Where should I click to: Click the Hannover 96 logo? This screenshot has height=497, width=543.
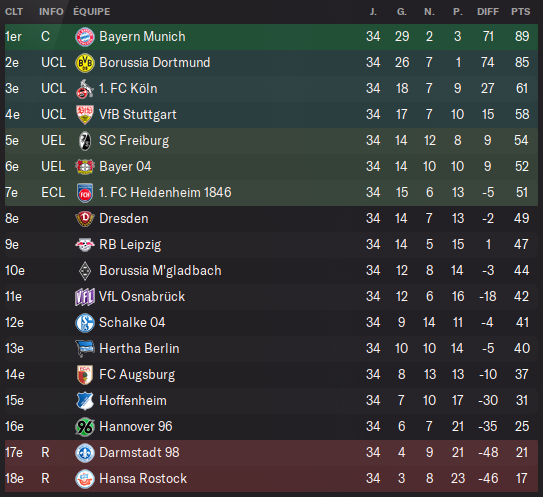click(x=85, y=427)
